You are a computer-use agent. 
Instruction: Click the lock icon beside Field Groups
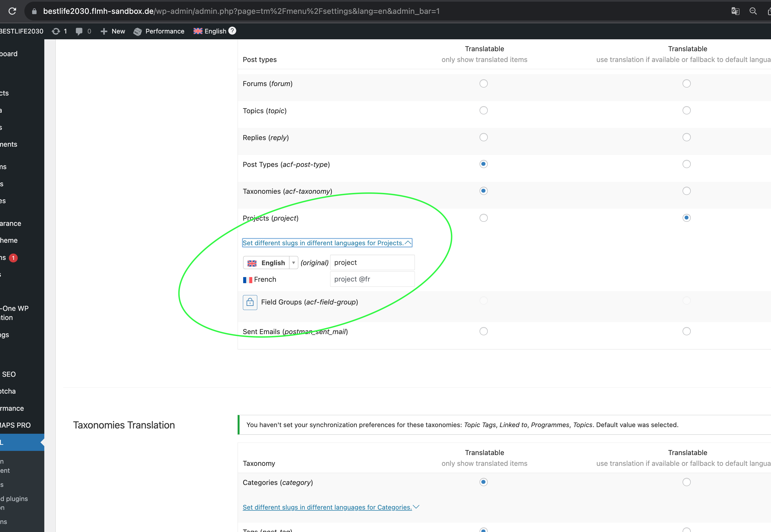coord(250,302)
